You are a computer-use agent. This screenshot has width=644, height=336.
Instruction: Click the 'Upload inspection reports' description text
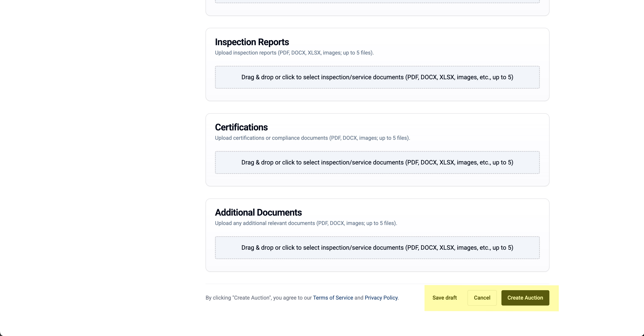point(294,53)
